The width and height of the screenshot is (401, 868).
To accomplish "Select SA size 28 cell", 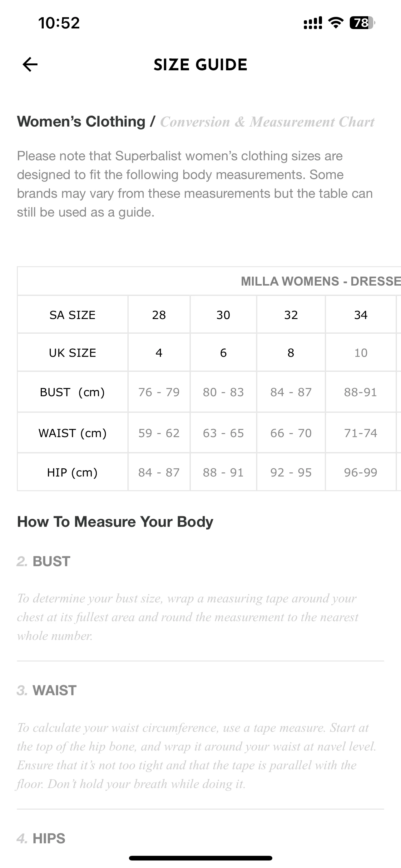I will pyautogui.click(x=159, y=315).
